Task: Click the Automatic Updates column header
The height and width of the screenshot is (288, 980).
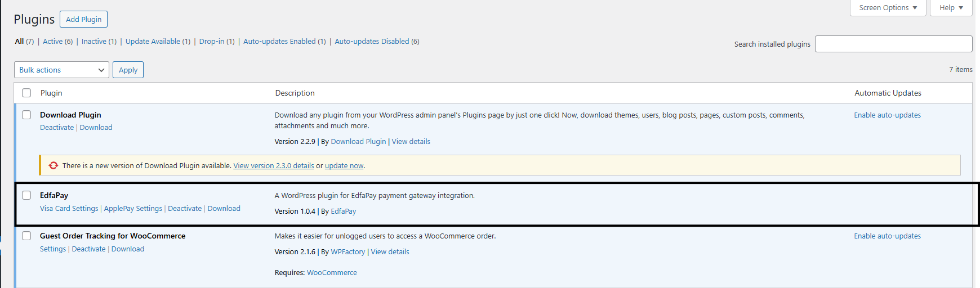Action: click(x=888, y=93)
